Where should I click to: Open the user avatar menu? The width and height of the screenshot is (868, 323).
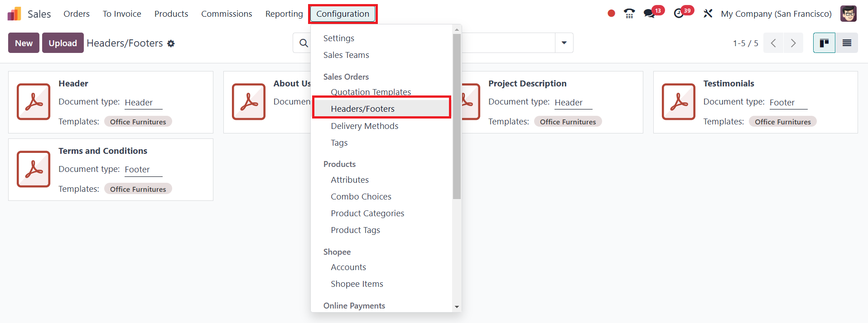849,14
